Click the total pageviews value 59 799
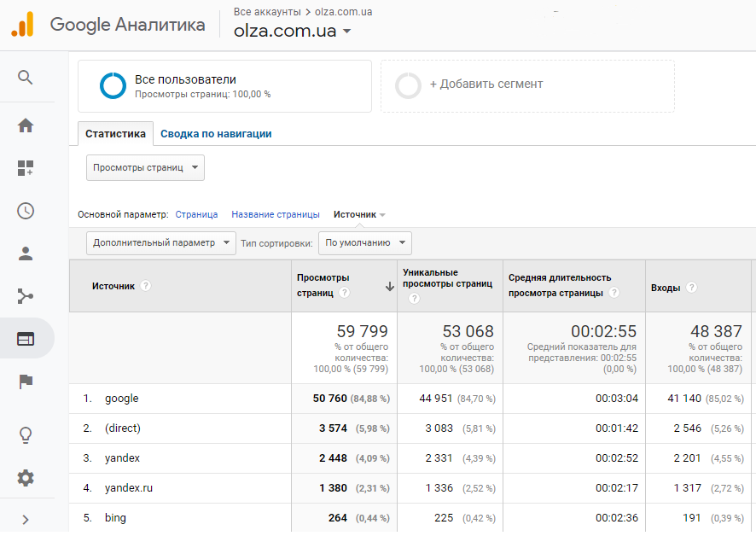756x536 pixels. [362, 331]
